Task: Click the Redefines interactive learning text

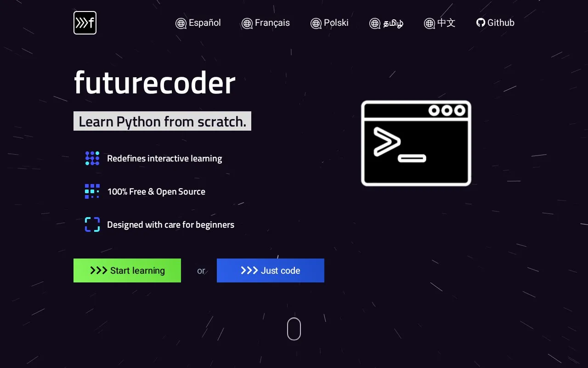Action: pyautogui.click(x=164, y=158)
